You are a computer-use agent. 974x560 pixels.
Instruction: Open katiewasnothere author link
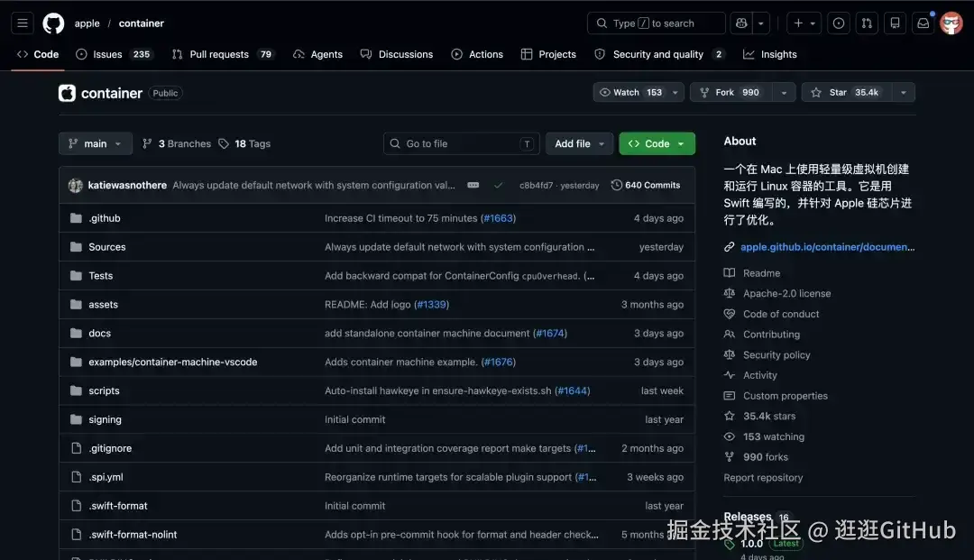click(x=127, y=185)
